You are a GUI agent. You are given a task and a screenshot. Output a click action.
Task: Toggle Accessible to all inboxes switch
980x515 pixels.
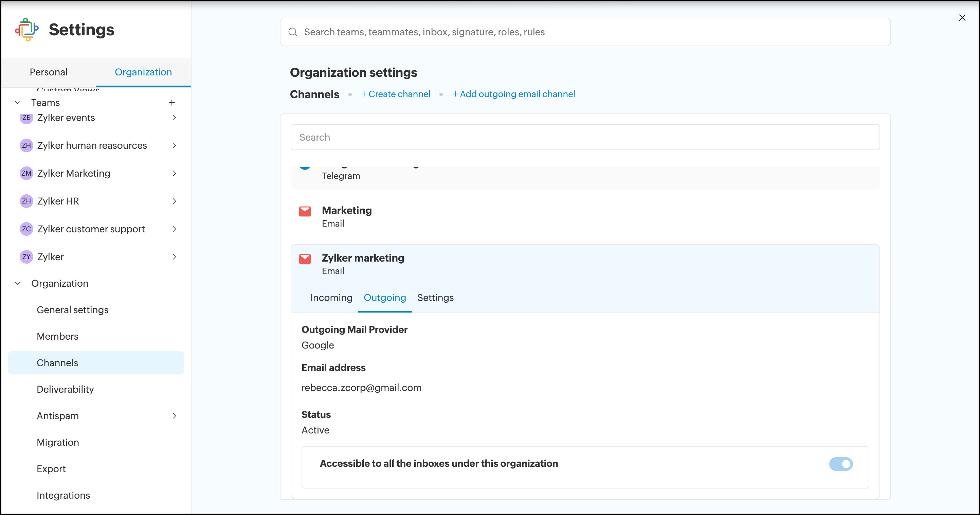click(841, 464)
